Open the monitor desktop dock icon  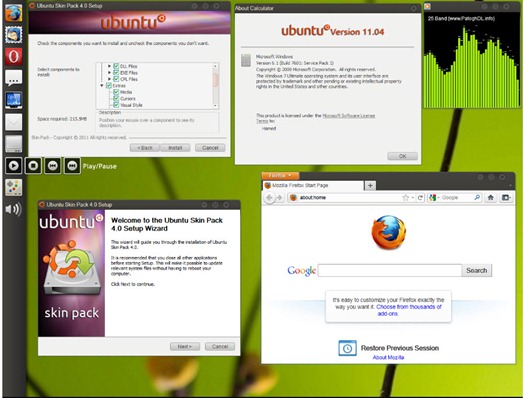(14, 100)
